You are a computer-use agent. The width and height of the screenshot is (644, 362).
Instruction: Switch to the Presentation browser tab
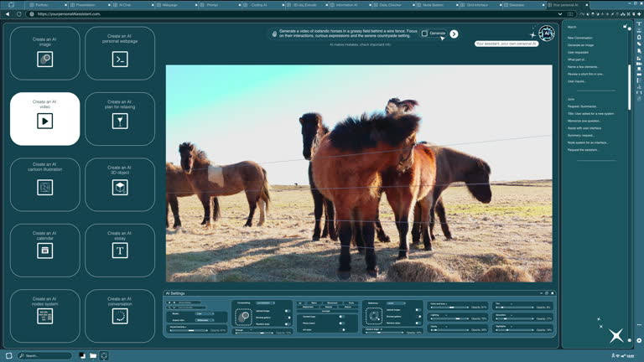[84, 4]
